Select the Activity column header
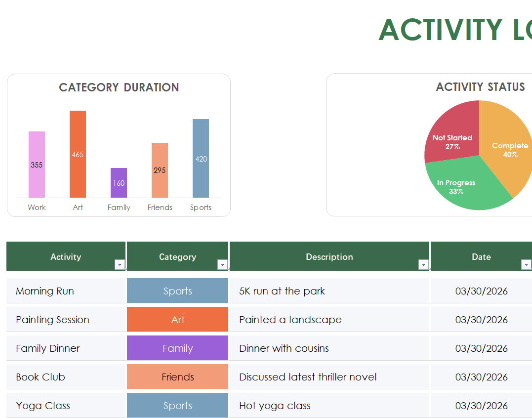532x418 pixels. click(x=66, y=256)
